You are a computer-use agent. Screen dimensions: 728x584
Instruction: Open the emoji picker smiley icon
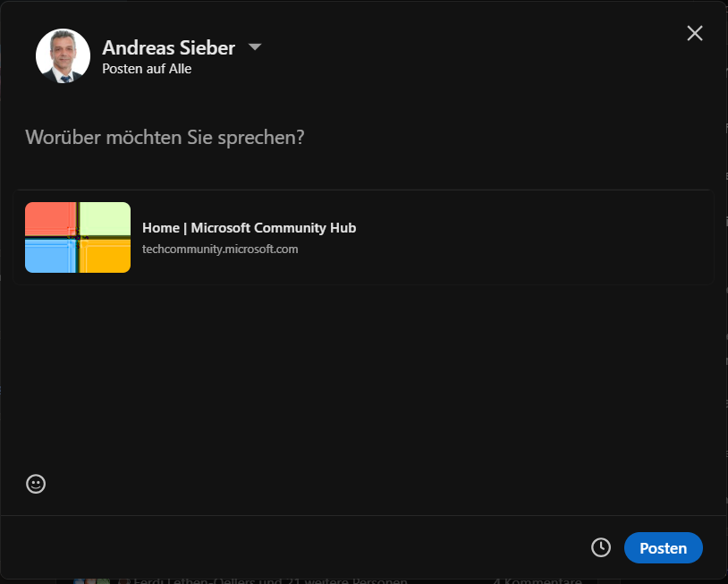(36, 484)
